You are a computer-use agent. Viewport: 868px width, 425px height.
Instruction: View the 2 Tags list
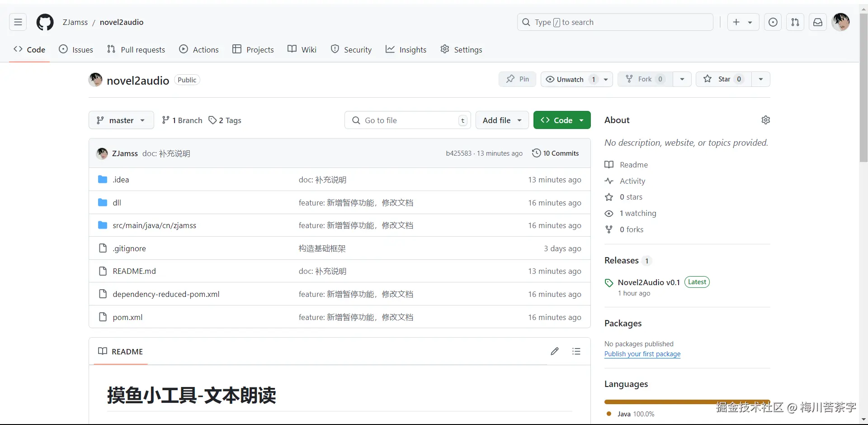click(x=225, y=120)
